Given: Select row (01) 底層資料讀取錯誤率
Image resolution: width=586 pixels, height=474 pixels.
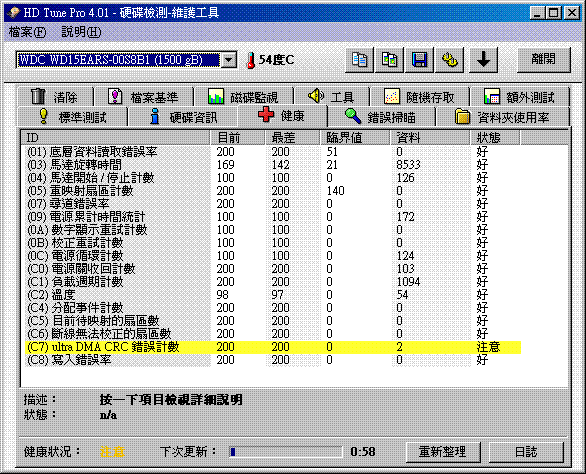Looking at the screenshot, I should pyautogui.click(x=273, y=152).
